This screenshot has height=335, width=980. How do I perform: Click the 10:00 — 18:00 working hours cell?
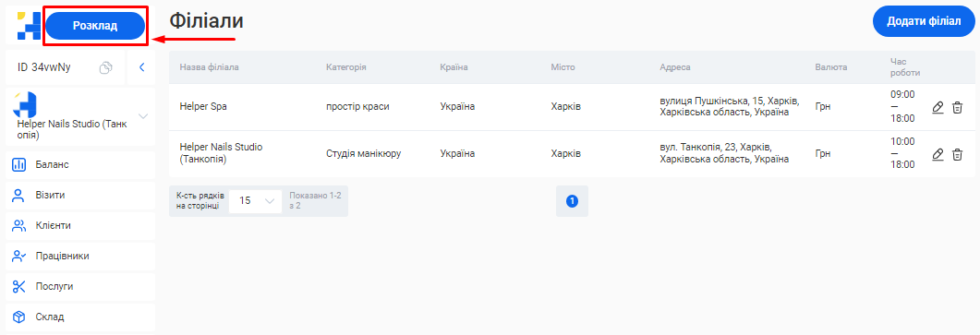[902, 153]
